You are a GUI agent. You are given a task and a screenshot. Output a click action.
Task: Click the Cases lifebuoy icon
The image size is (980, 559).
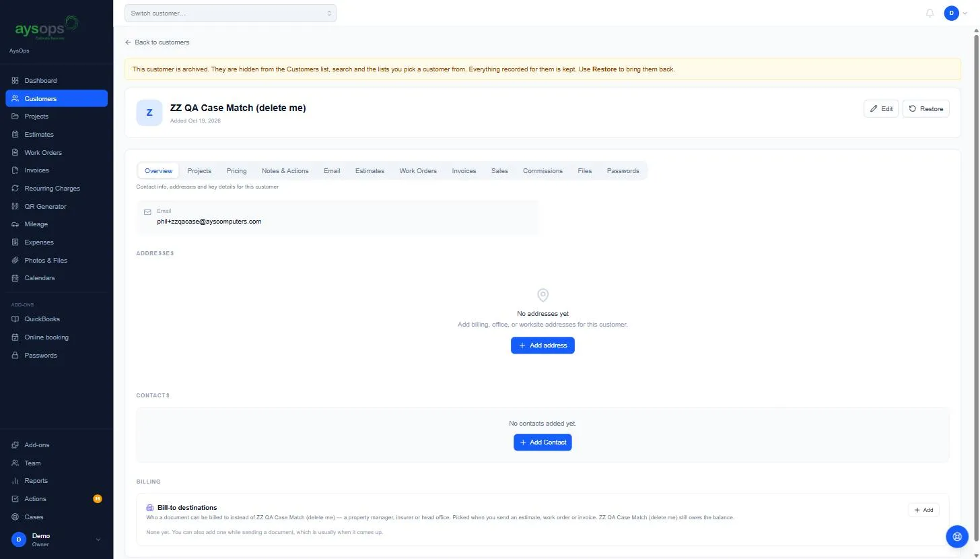pyautogui.click(x=15, y=517)
